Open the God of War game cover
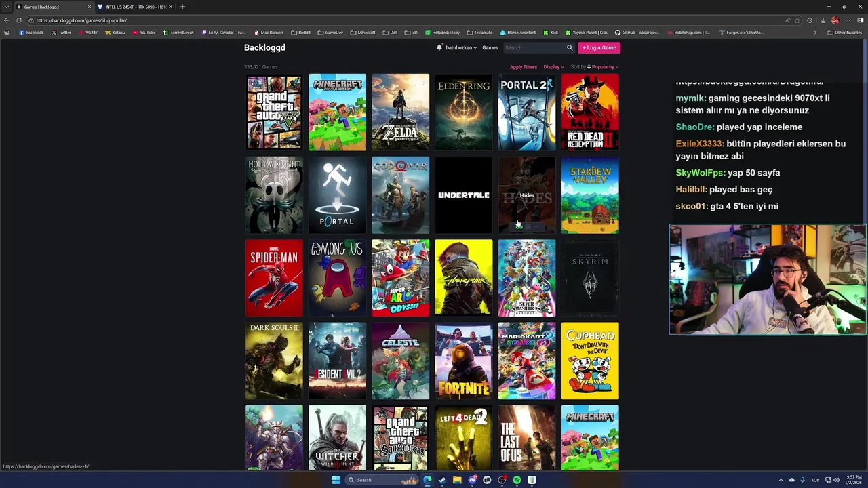This screenshot has height=488, width=868. coord(400,195)
